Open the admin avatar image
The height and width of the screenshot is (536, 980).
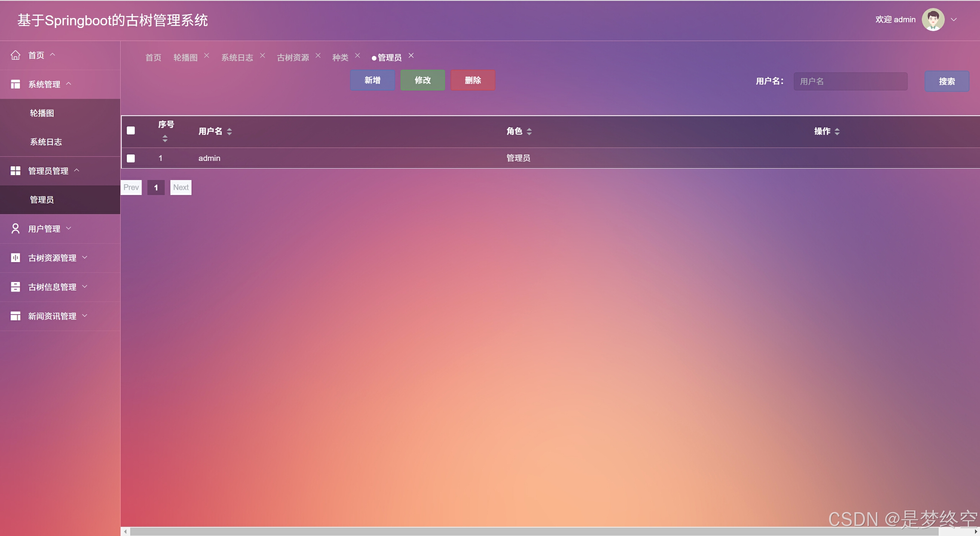point(933,20)
